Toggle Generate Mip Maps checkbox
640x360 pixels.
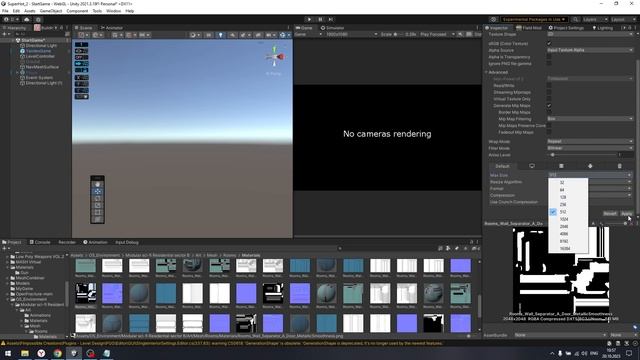pos(549,105)
